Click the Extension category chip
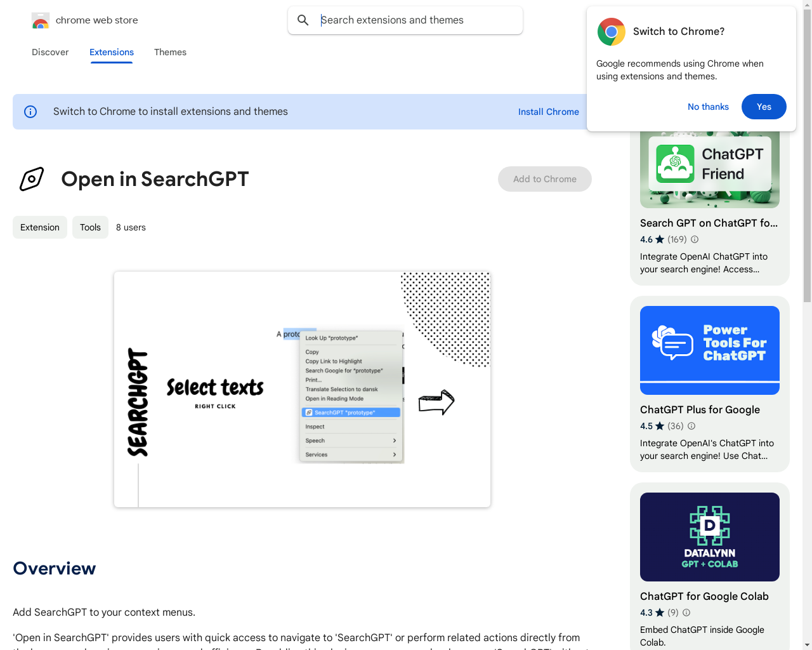Screen dimensions: 812x650 pyautogui.click(x=40, y=227)
